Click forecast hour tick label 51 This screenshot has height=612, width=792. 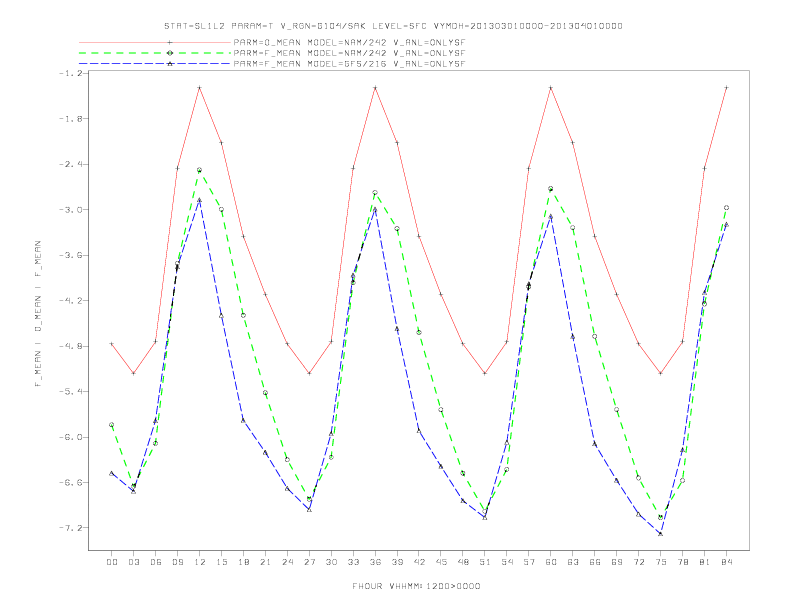point(485,562)
